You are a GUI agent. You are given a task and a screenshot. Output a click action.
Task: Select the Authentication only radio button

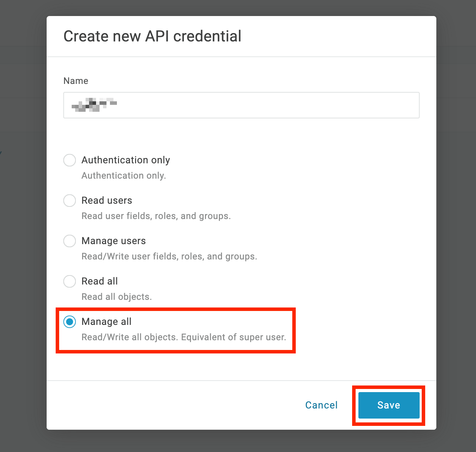click(x=70, y=160)
